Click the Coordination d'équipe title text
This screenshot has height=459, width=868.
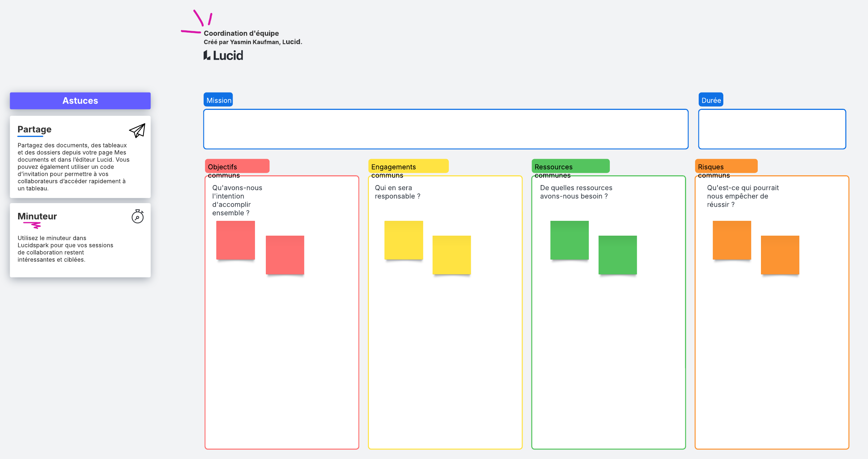coord(241,33)
